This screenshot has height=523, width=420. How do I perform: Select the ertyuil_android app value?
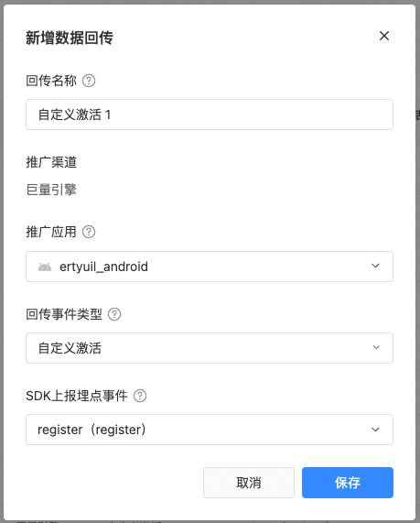(x=103, y=267)
